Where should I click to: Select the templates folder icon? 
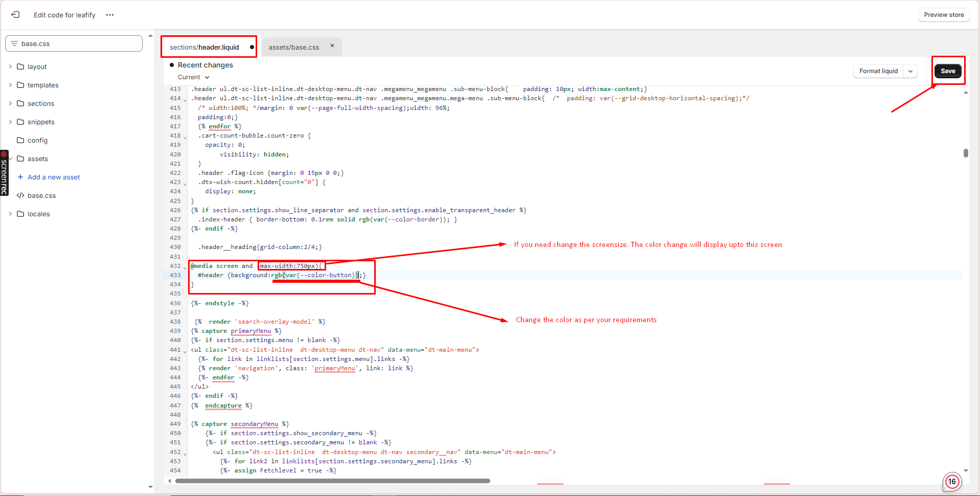[20, 85]
